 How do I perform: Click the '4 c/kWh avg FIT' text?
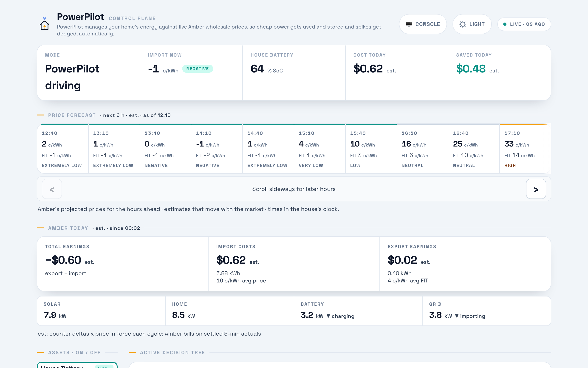(408, 281)
